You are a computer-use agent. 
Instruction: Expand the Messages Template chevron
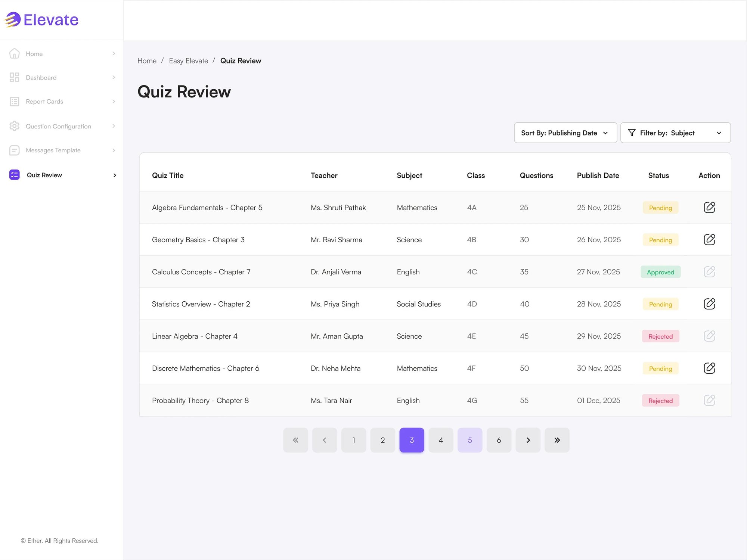[x=114, y=150]
